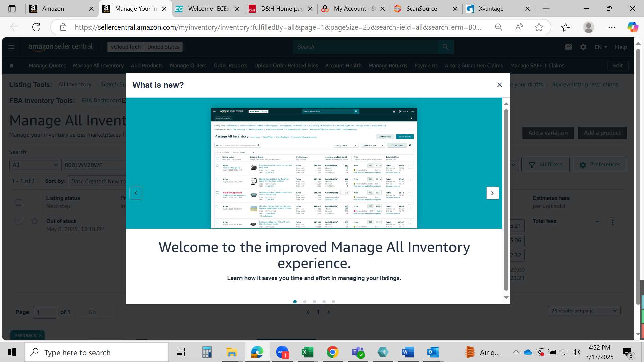This screenshot has height=362, width=644.
Task: Open Manage SAFE-T Claims menu item
Action: [x=537, y=66]
